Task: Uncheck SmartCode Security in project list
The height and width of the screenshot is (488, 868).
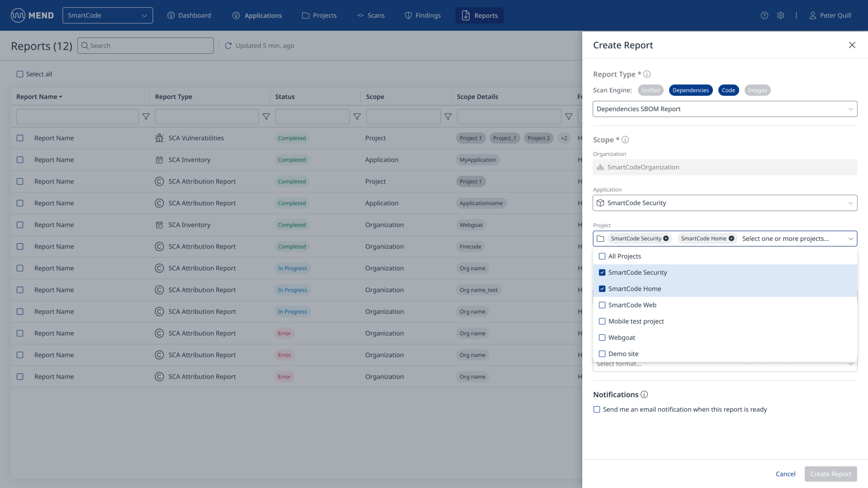Action: (x=602, y=272)
